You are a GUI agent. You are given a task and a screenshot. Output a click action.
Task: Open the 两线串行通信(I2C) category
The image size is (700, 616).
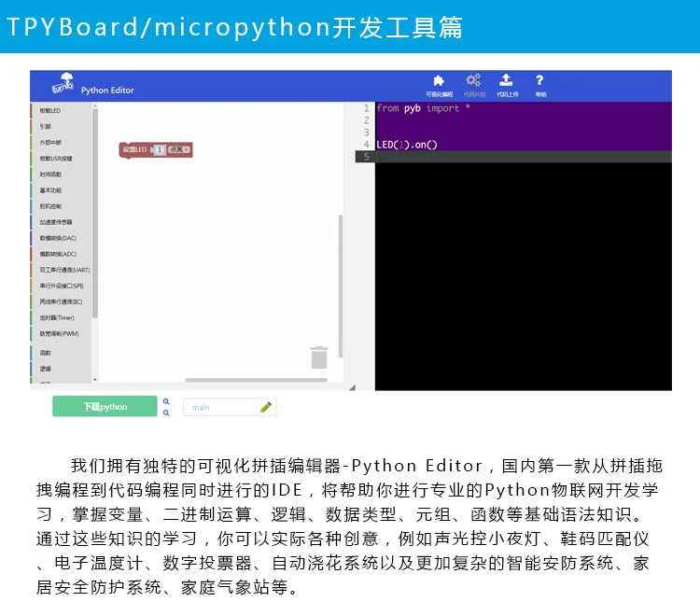[62, 301]
